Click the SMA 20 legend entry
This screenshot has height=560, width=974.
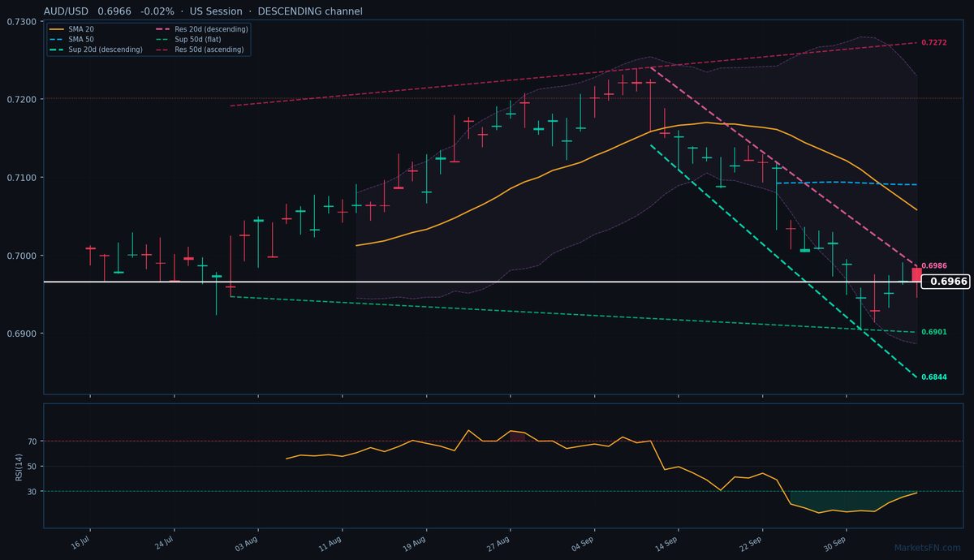coord(71,29)
